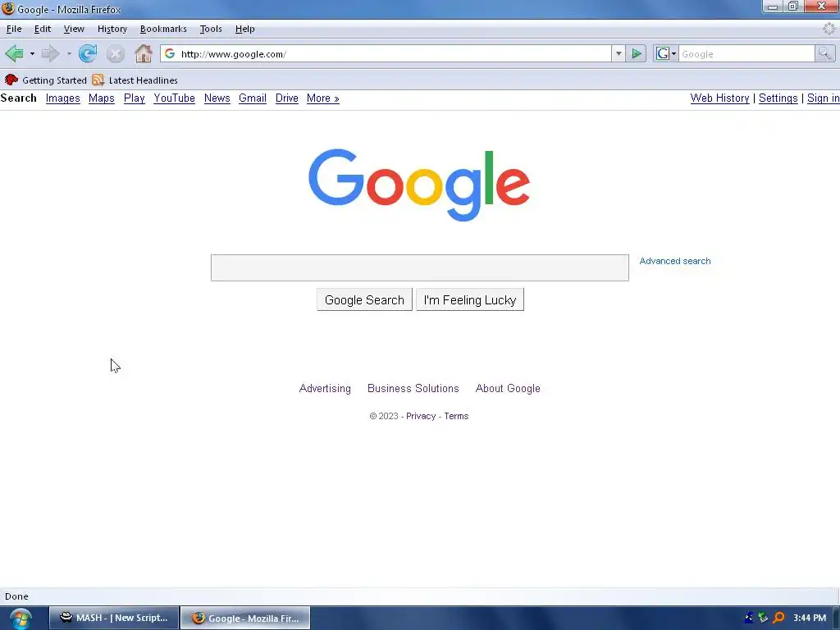Open the File menu
840x630 pixels.
pos(14,29)
